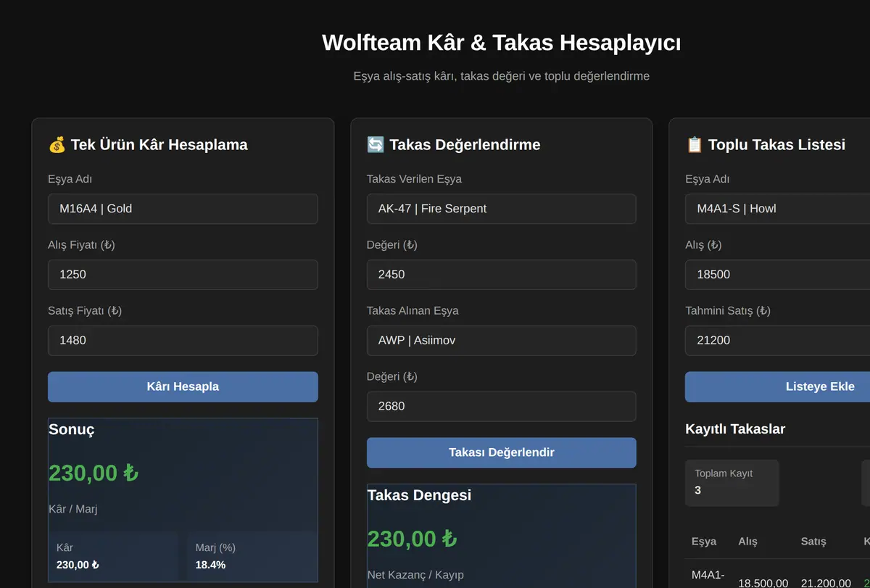Click the Takas Dengesi heading

click(419, 495)
